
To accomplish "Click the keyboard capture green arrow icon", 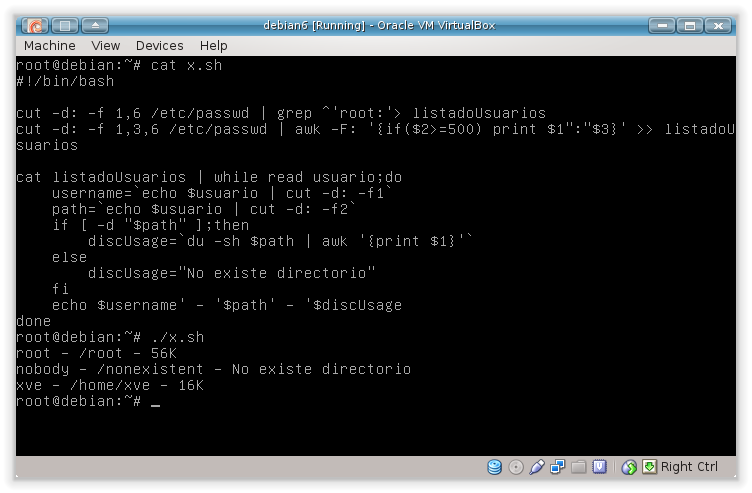I will pos(649,467).
